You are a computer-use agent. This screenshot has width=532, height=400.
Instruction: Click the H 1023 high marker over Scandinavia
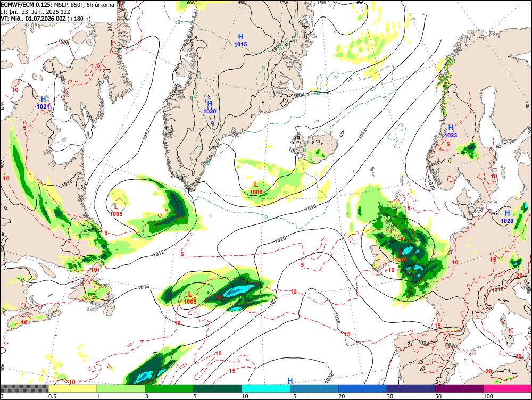click(x=451, y=131)
